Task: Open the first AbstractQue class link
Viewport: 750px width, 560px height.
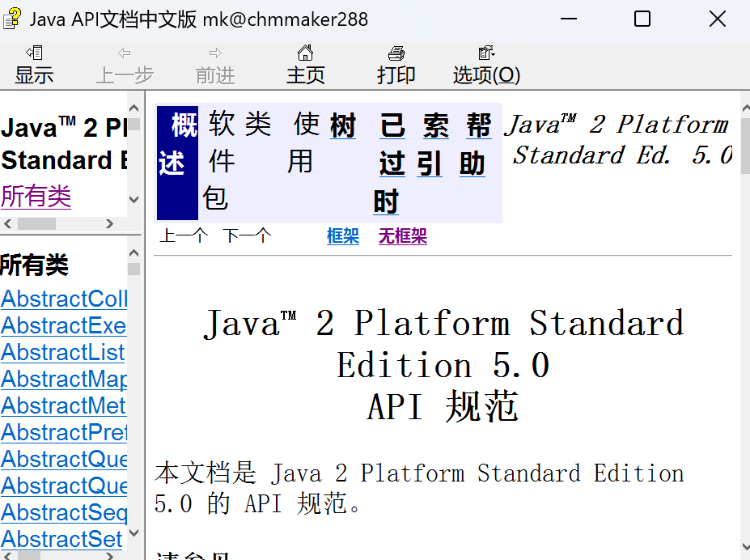Action: (x=64, y=459)
